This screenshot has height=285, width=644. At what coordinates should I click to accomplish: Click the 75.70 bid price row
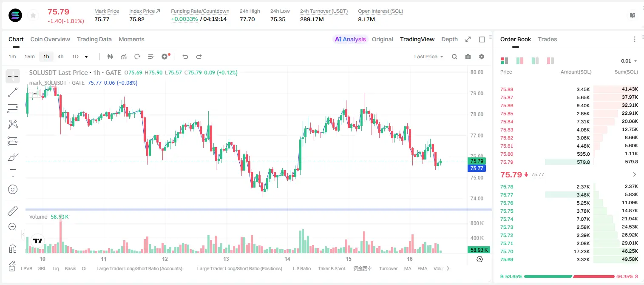tap(569, 251)
